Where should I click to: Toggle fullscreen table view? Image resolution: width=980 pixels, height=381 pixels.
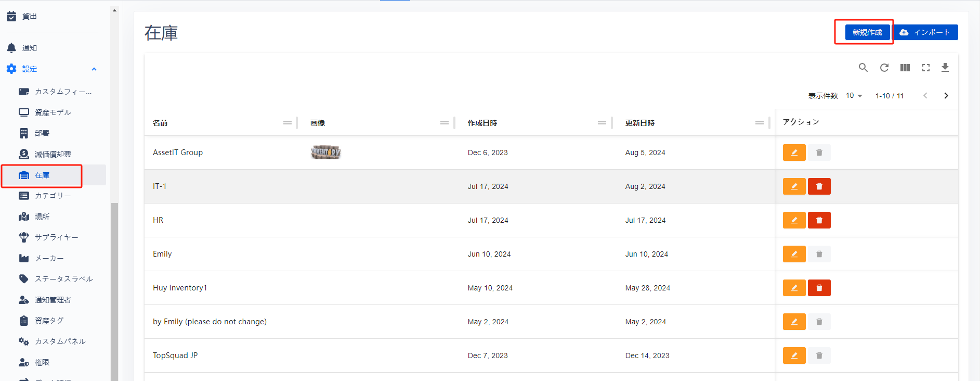(x=925, y=68)
